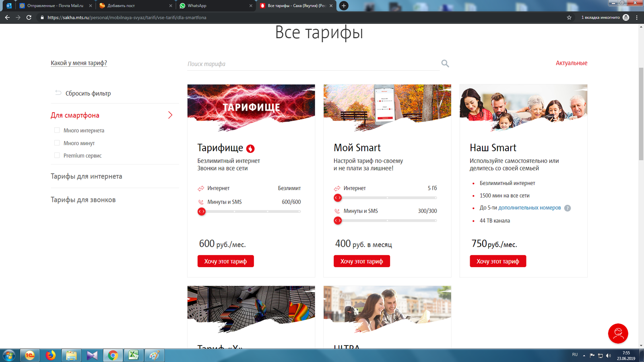Expand the Для смартфона chevron
The width and height of the screenshot is (644, 362).
[170, 115]
